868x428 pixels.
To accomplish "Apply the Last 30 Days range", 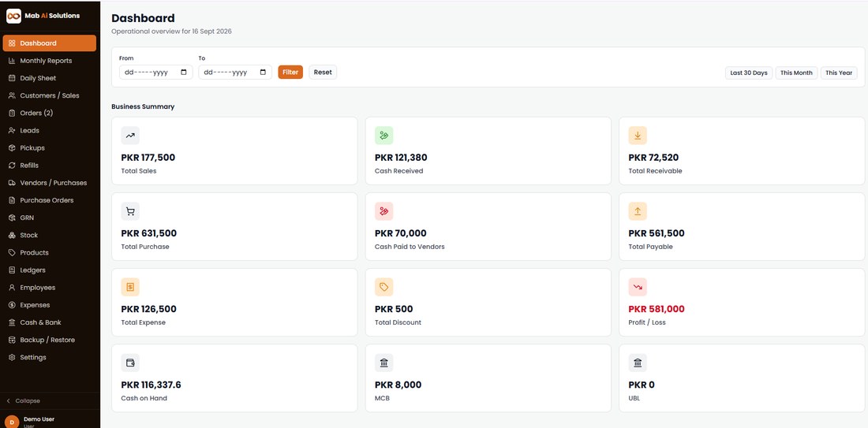I will [749, 73].
